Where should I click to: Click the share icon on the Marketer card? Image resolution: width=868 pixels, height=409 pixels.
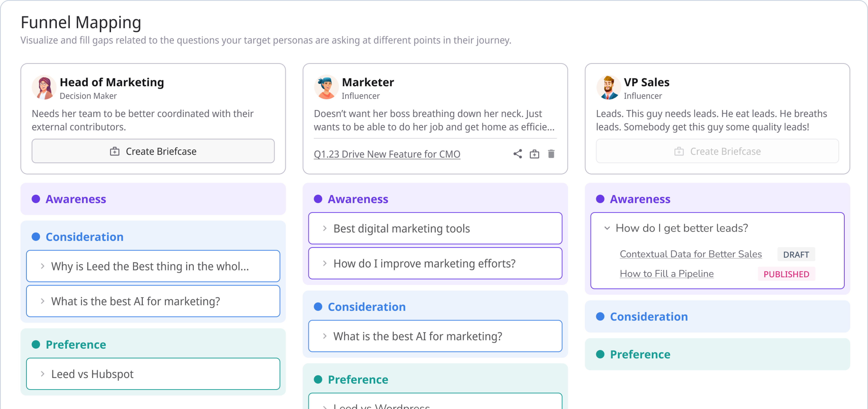pyautogui.click(x=518, y=154)
